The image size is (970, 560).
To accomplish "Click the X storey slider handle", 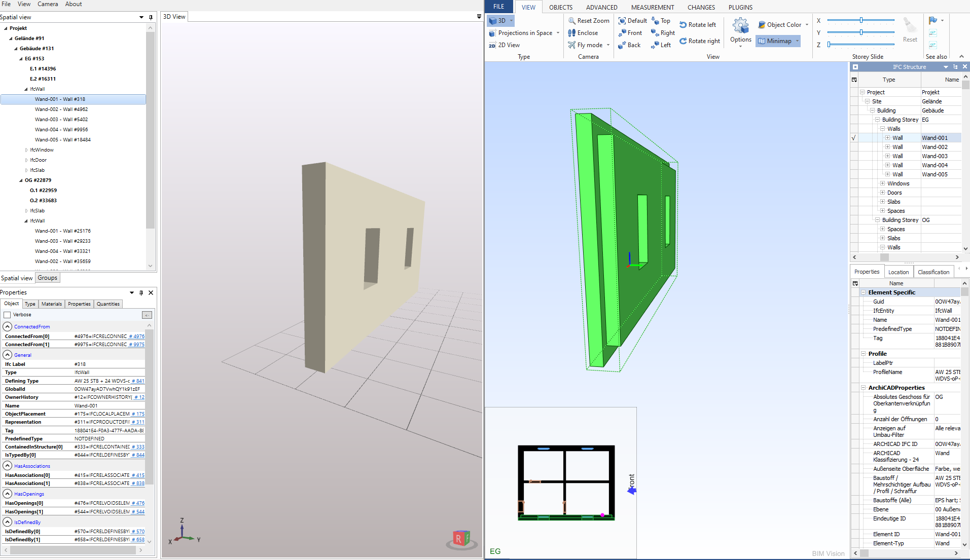I will pyautogui.click(x=861, y=20).
